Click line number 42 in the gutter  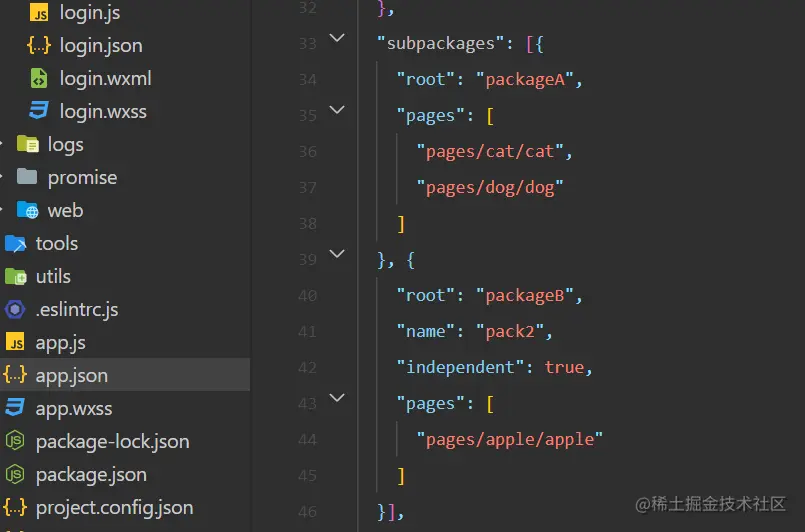[x=308, y=368]
